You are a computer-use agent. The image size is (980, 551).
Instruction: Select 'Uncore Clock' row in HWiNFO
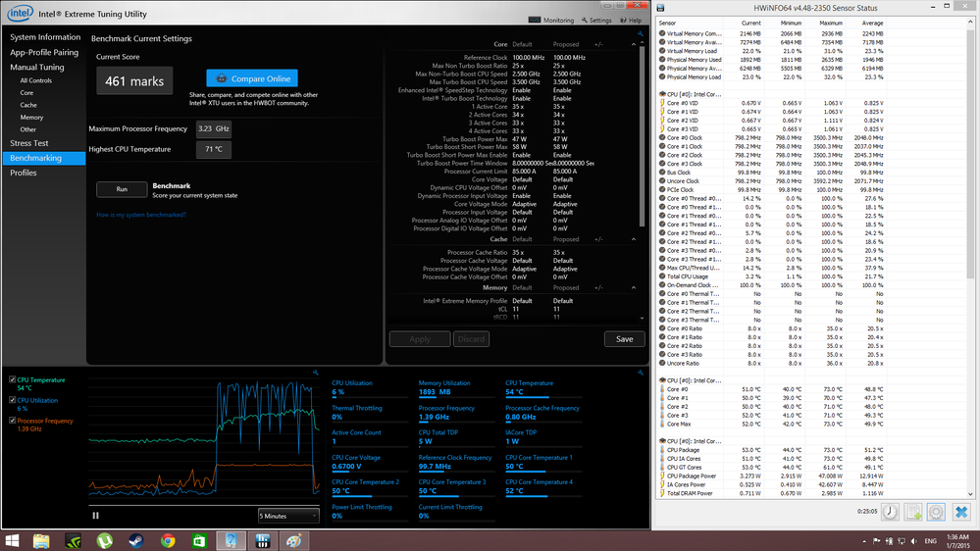click(x=772, y=181)
